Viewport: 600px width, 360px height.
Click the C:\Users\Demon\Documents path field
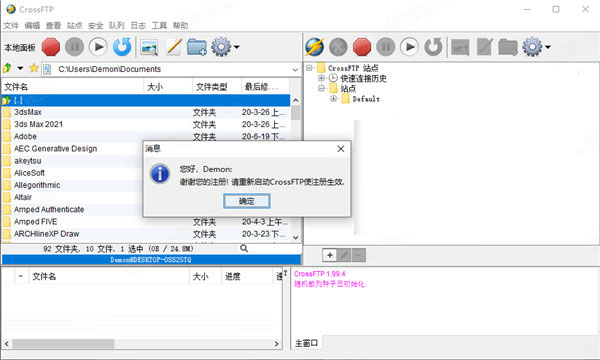pos(172,69)
